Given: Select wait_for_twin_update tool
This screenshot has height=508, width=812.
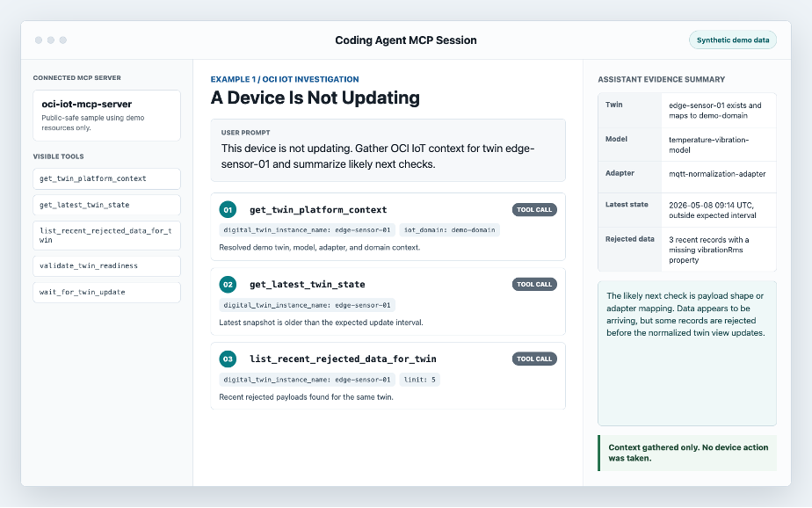Looking at the screenshot, I should (x=106, y=292).
